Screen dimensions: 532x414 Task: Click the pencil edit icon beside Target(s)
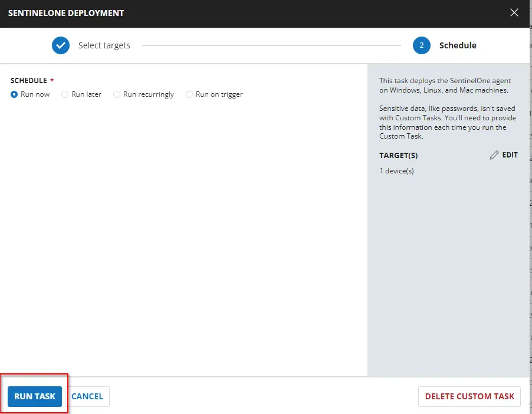tap(494, 155)
